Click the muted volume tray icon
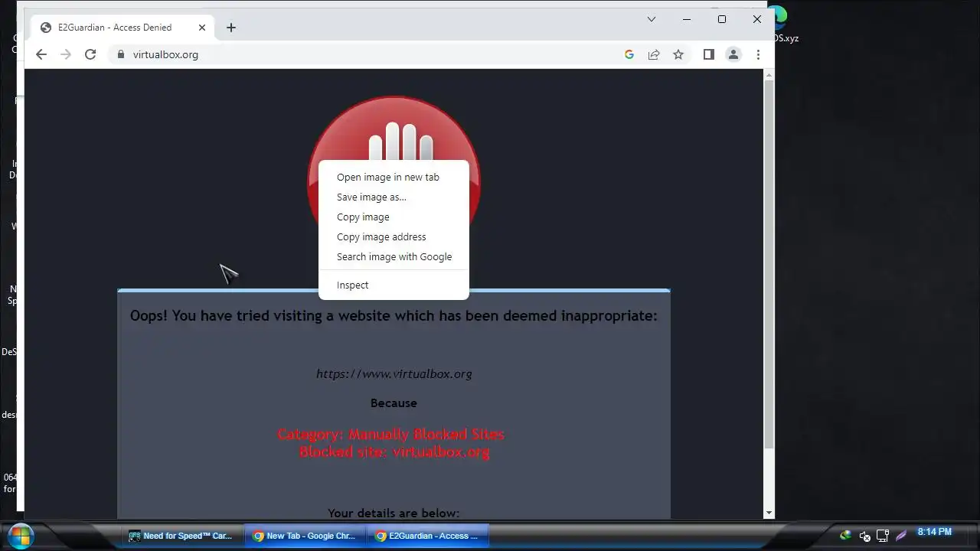The image size is (980, 551). tap(864, 536)
